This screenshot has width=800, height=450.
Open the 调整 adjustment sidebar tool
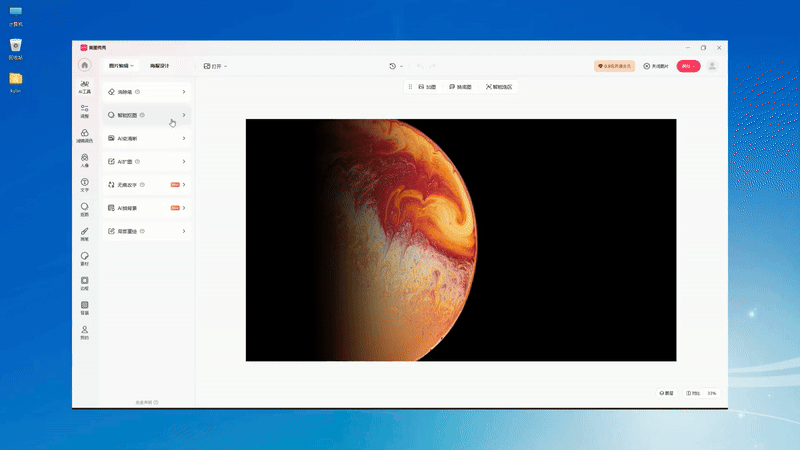[x=85, y=110]
